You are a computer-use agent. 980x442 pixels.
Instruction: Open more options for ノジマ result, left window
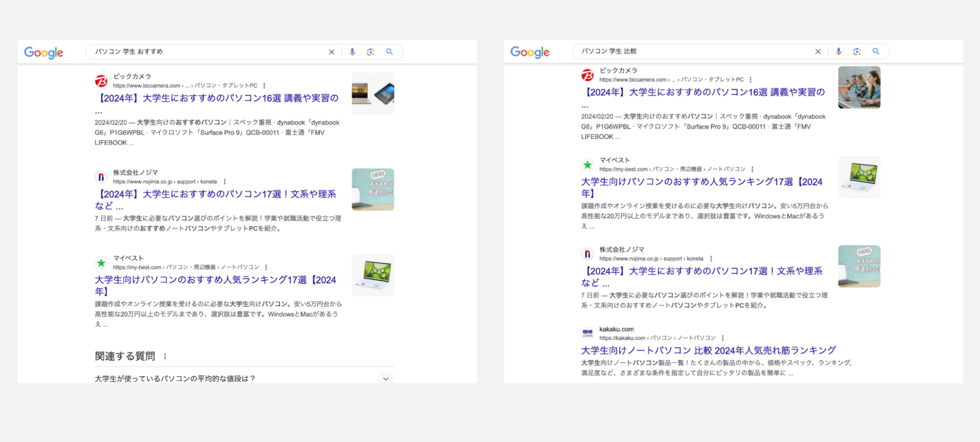(225, 182)
